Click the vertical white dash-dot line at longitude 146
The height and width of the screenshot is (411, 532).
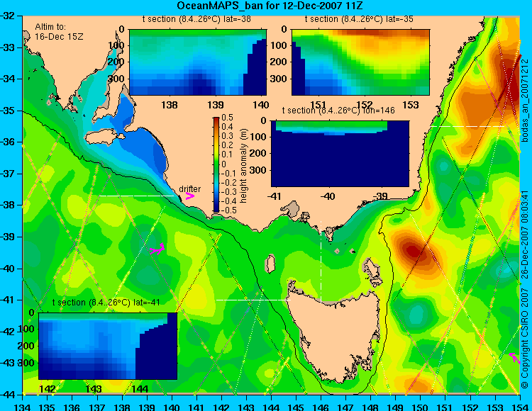(x=321, y=261)
